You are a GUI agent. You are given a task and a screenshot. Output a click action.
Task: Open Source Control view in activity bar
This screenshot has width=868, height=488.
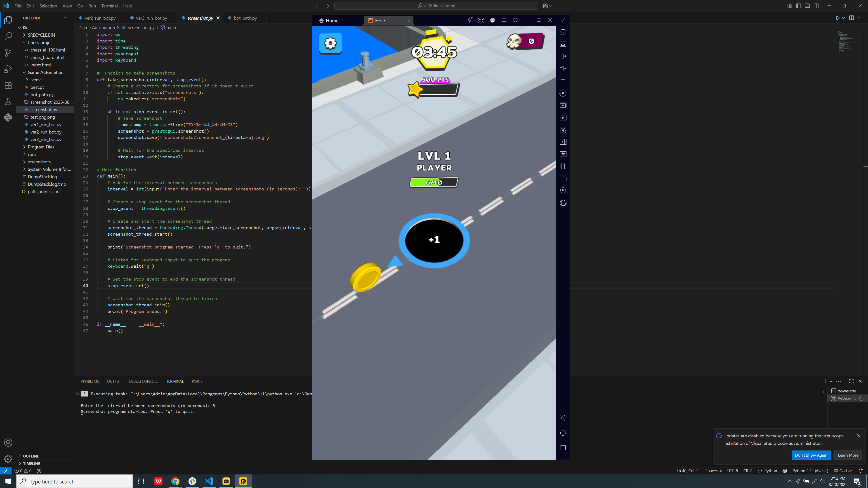[x=8, y=53]
